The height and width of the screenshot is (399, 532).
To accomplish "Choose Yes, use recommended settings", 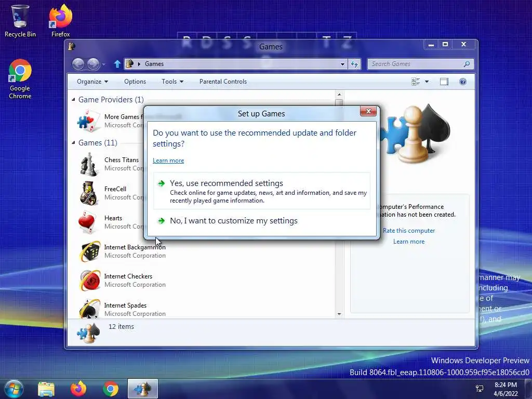I will click(x=262, y=191).
